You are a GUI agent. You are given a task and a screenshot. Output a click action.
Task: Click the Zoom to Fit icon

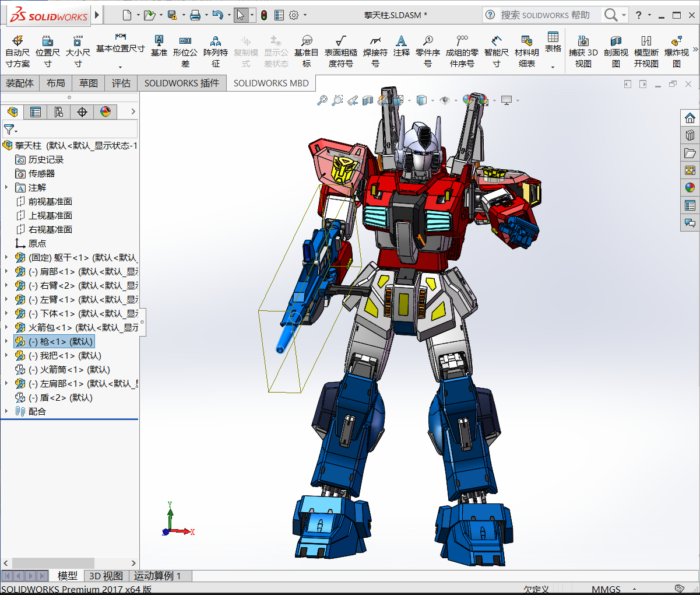tap(322, 100)
